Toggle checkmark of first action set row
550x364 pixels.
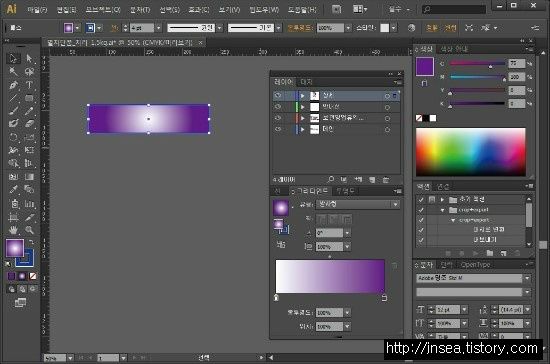click(x=421, y=200)
